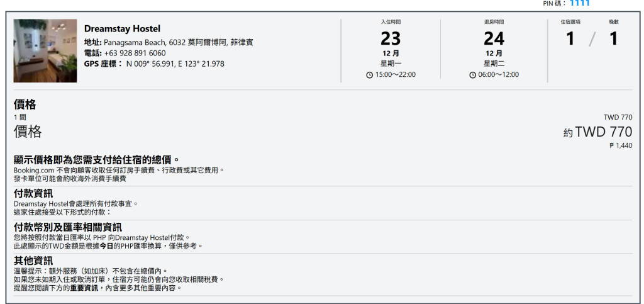This screenshot has height=304, width=644.
Task: Click the PIN code 1111
Action: 579,3
